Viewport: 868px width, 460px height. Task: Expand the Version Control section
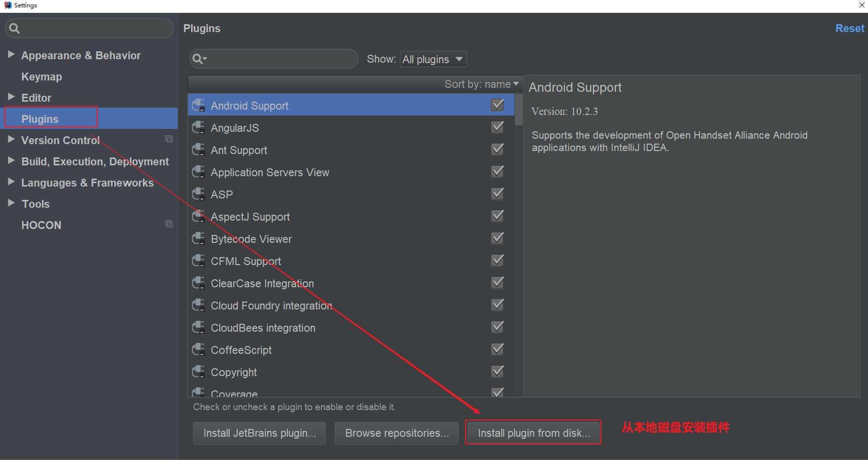[x=11, y=139]
